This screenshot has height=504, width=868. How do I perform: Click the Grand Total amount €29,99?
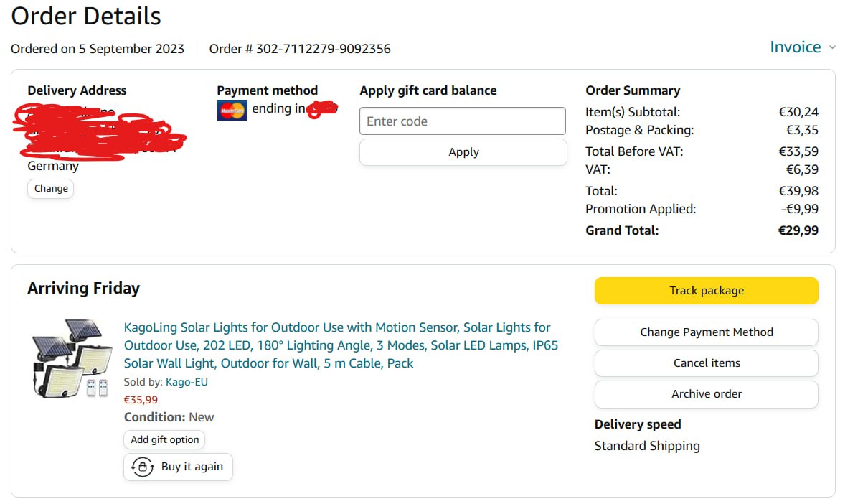[798, 230]
